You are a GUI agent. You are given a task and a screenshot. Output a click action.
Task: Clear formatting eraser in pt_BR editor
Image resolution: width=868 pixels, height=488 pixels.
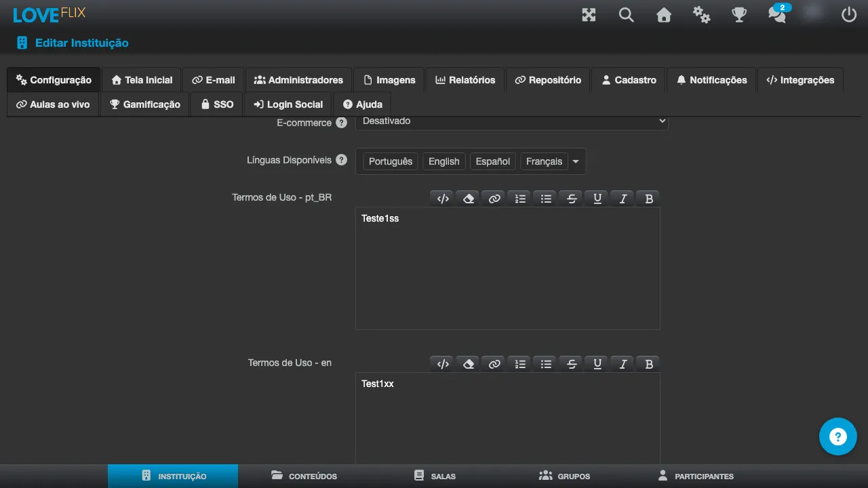click(x=469, y=198)
